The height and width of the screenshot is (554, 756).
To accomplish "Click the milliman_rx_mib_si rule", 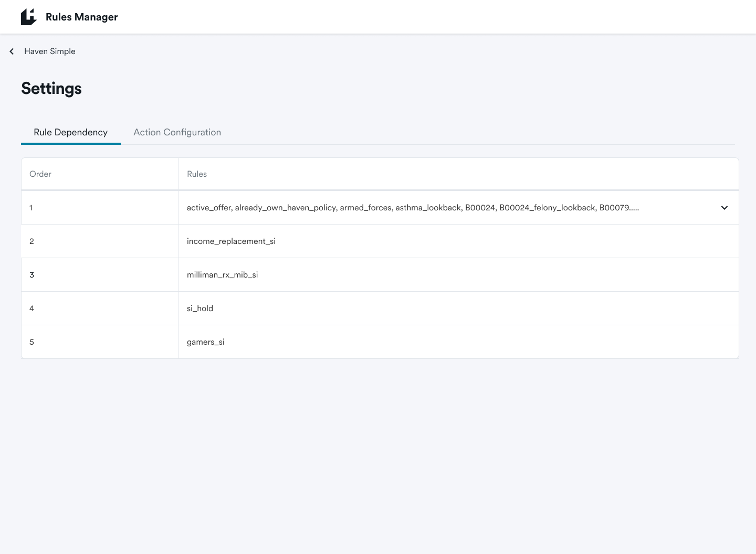I will [222, 275].
